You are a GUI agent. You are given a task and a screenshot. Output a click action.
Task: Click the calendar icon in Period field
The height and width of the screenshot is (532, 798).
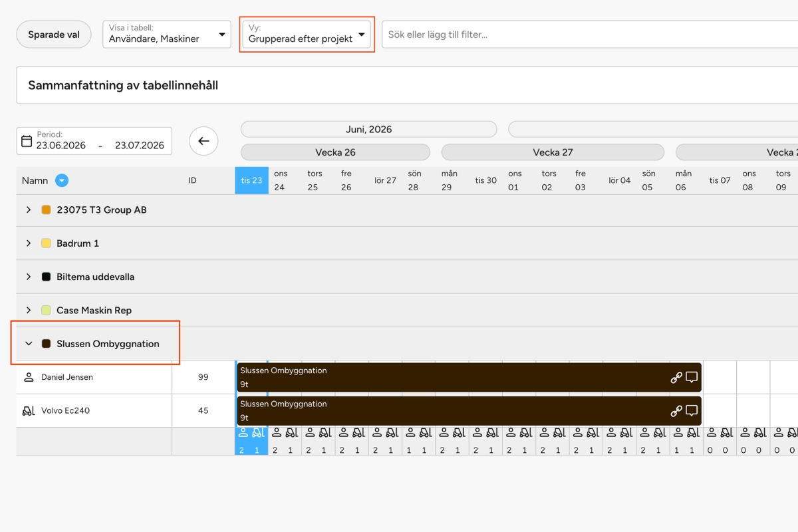[27, 141]
